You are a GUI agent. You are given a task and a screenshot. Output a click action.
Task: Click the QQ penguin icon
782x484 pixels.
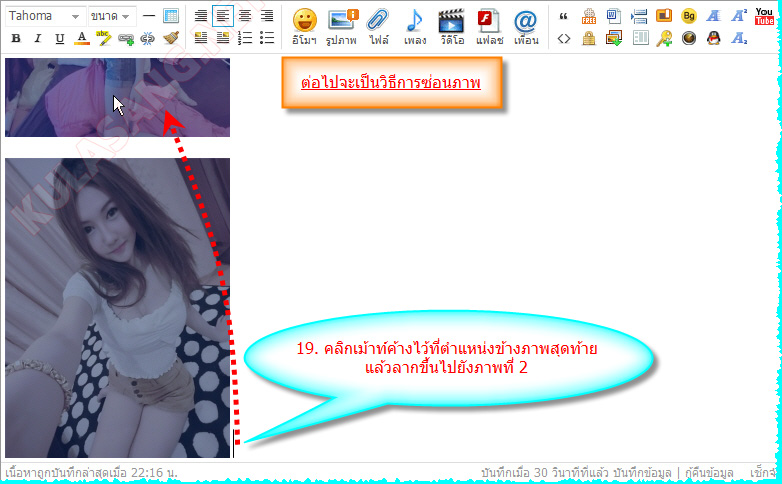(714, 38)
